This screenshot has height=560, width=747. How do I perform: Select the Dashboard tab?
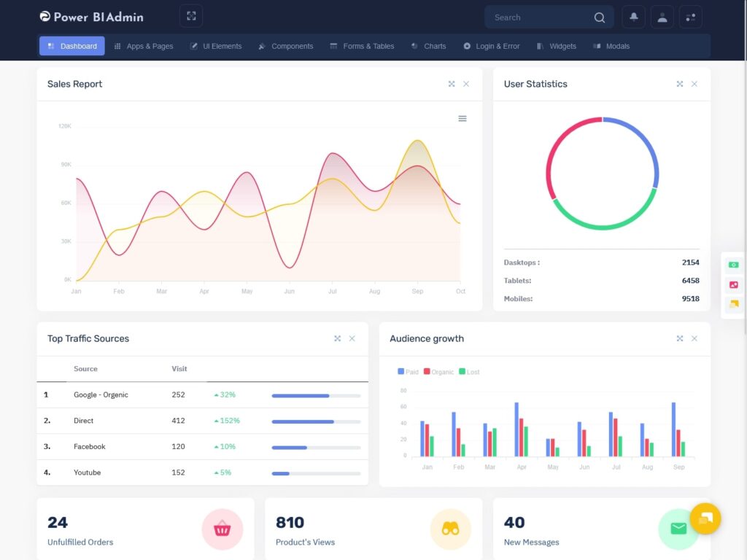71,45
